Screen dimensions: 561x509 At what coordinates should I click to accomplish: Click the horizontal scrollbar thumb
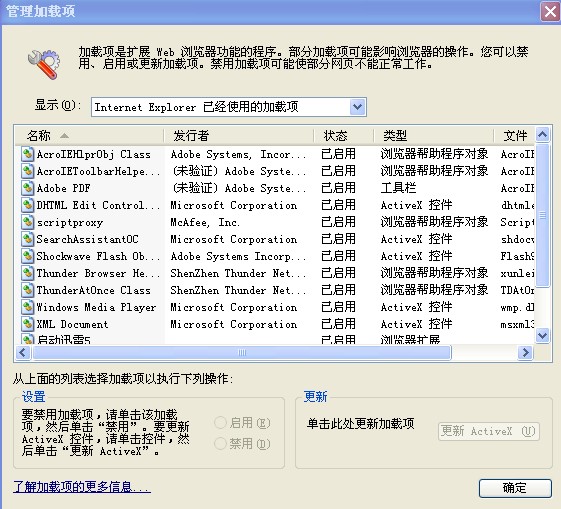pyautogui.click(x=242, y=353)
